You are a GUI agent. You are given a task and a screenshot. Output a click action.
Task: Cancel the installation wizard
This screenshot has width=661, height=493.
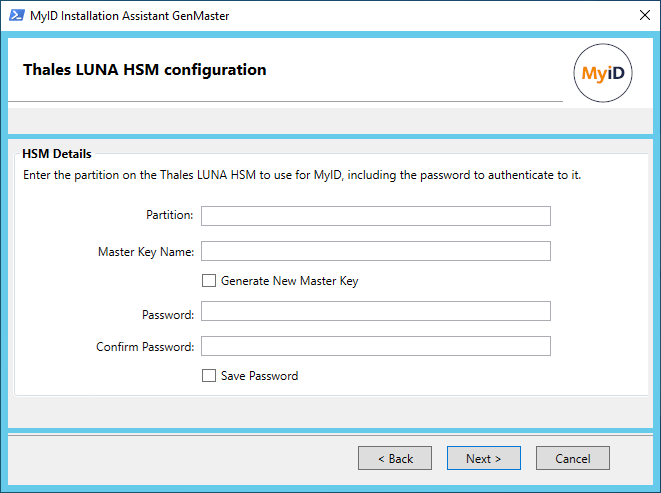[572, 458]
